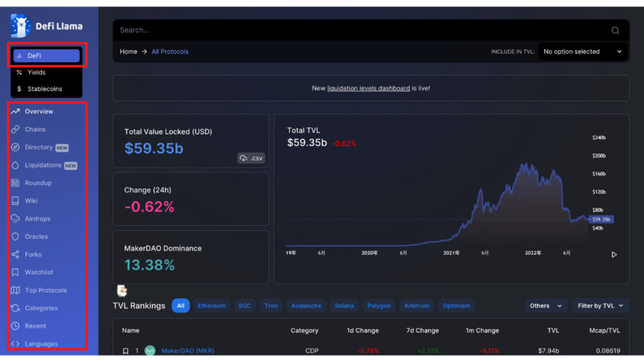
Task: Click the Languages code icon
Action: coord(15,344)
